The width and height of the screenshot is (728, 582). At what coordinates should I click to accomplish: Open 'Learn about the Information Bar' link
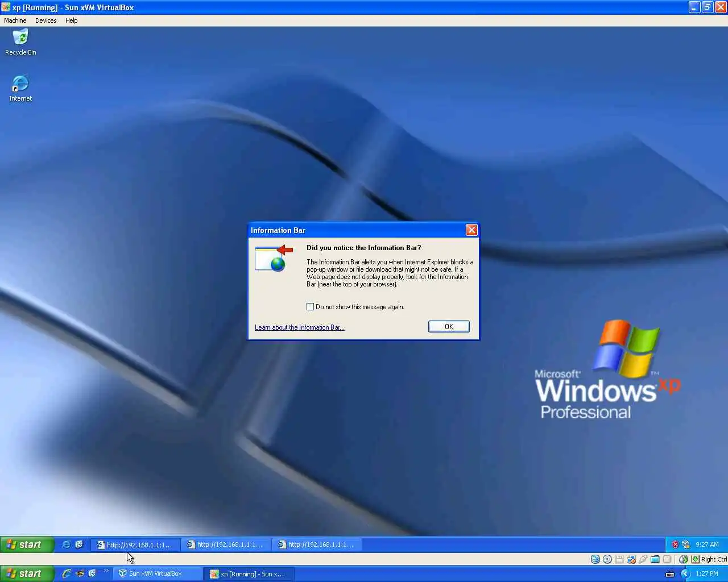[300, 327]
